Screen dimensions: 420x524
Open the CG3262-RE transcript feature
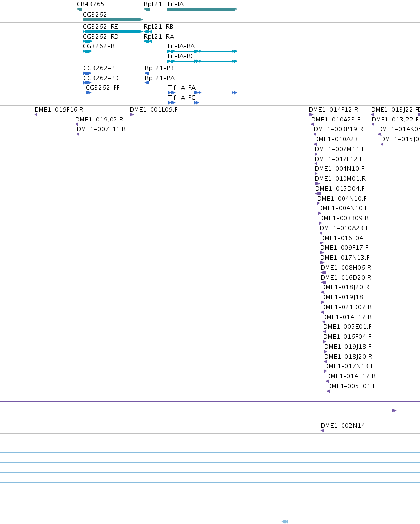click(x=113, y=32)
